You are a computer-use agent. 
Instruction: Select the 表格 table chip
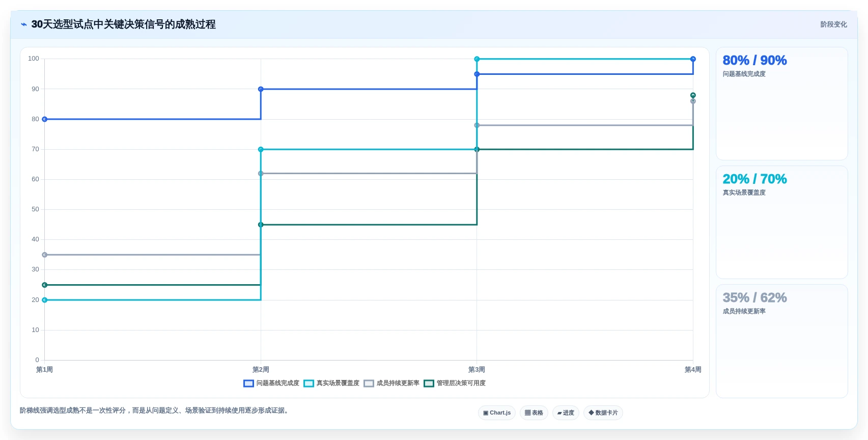pos(534,413)
